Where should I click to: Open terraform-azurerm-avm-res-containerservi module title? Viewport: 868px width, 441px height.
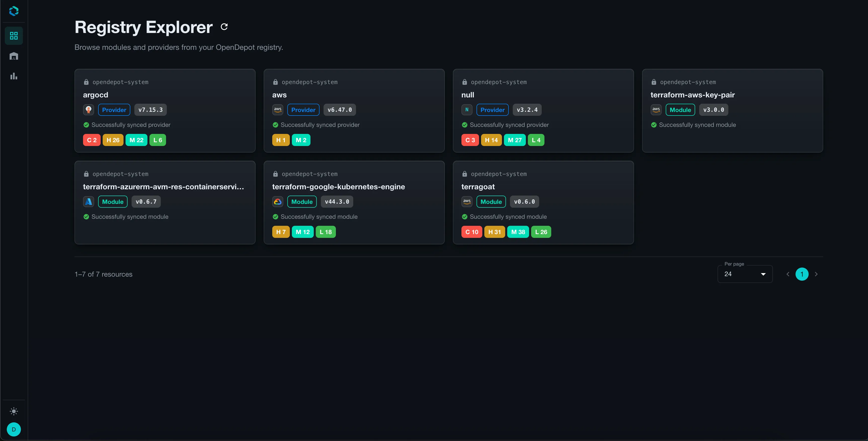pyautogui.click(x=164, y=187)
